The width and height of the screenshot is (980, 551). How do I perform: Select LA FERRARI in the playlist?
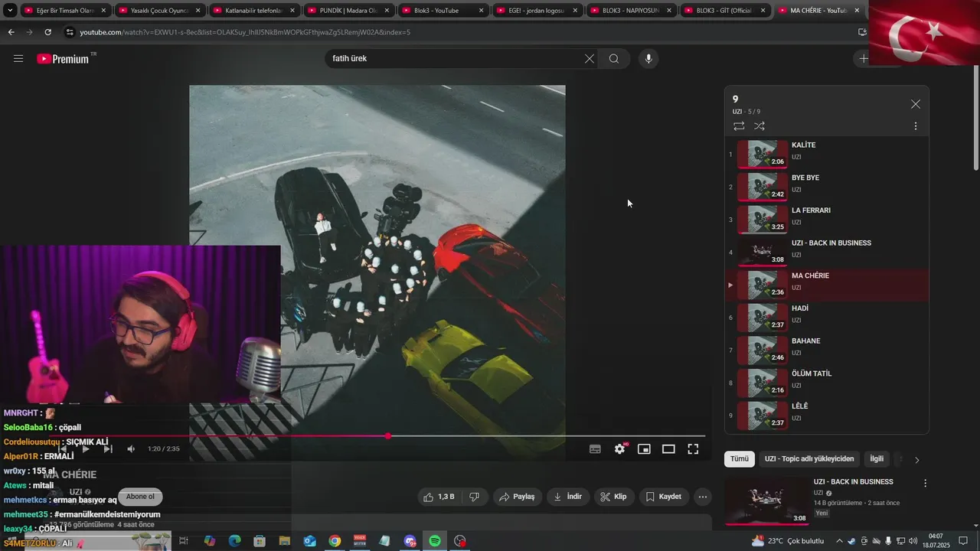[827, 220]
